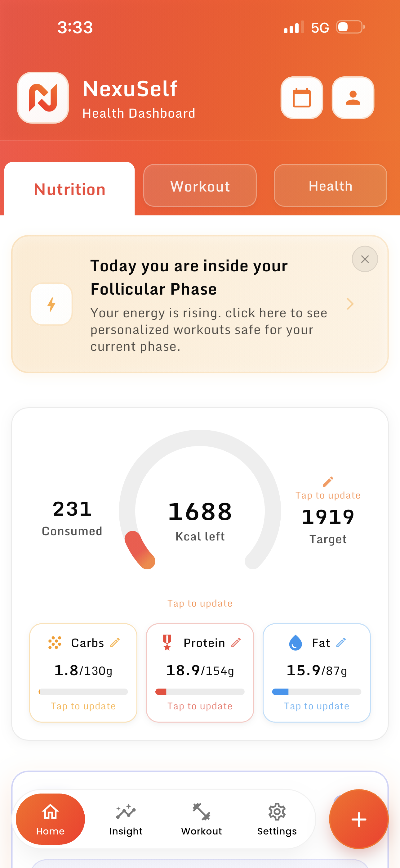Tap 'Tap to update' below calorie gauge

coord(200,603)
